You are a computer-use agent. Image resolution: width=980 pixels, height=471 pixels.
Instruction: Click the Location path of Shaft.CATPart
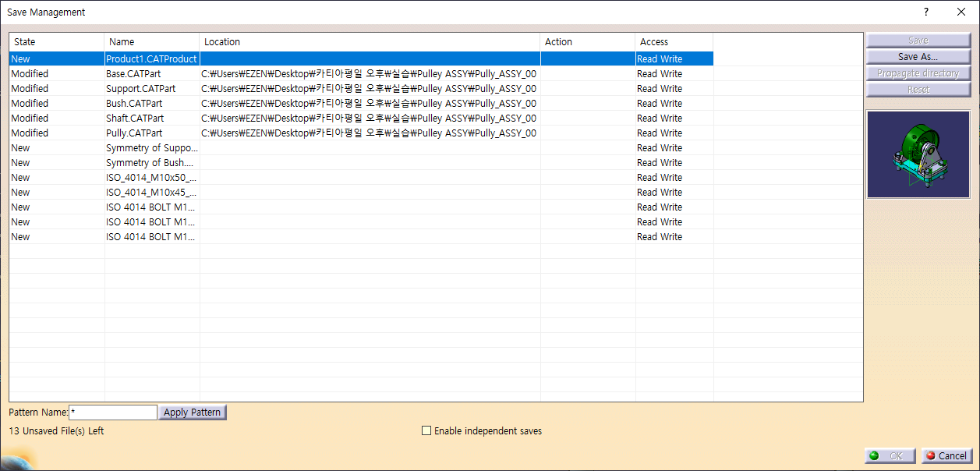tap(369, 118)
